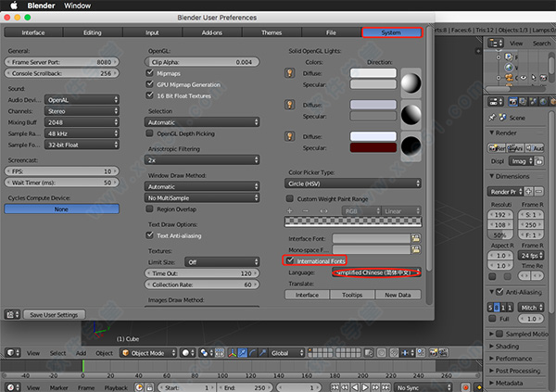556x392 pixels.
Task: Open the Apple menu
Action: (14, 6)
